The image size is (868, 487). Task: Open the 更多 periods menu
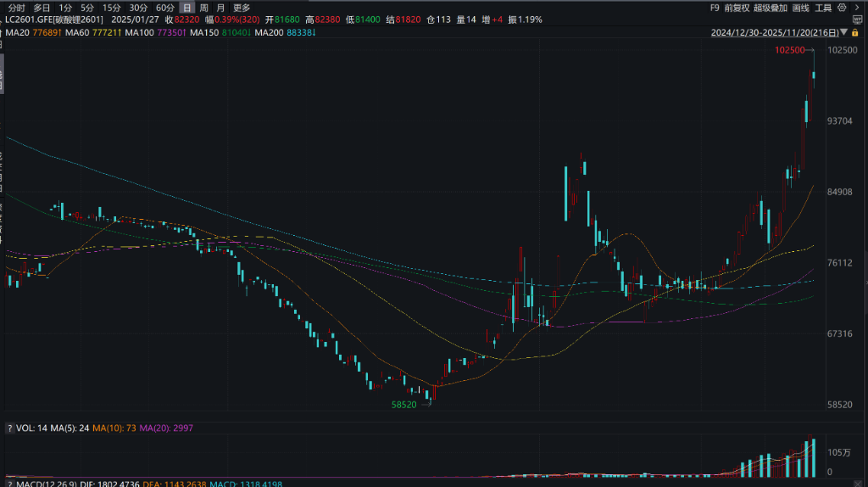point(242,8)
